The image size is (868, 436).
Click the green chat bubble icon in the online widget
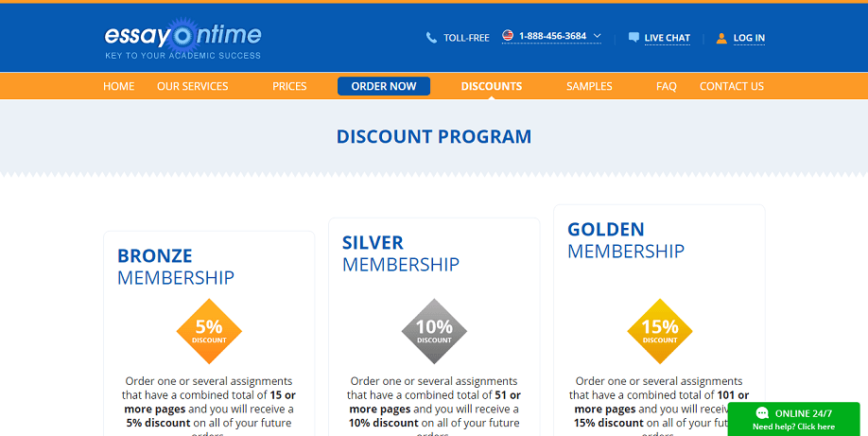click(762, 413)
